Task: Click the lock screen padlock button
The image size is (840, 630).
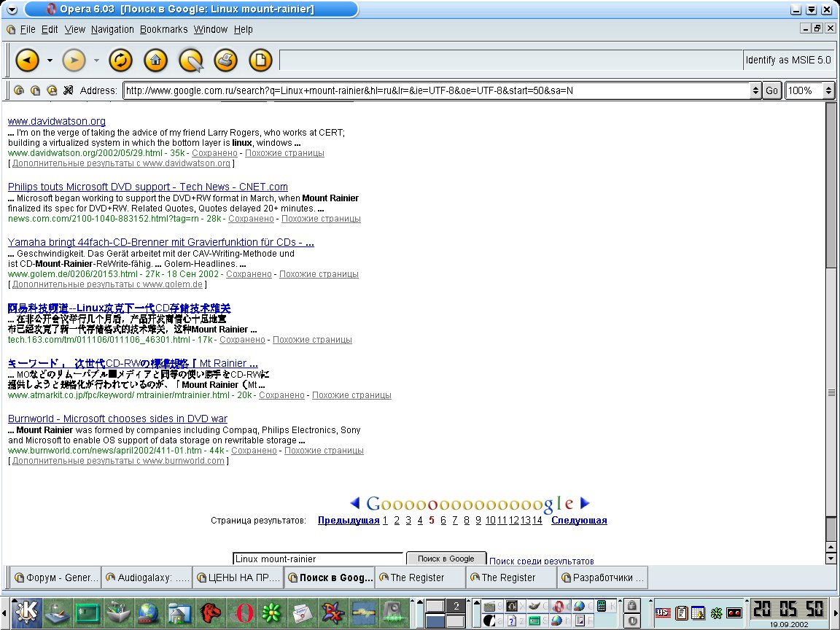Action: [x=631, y=604]
